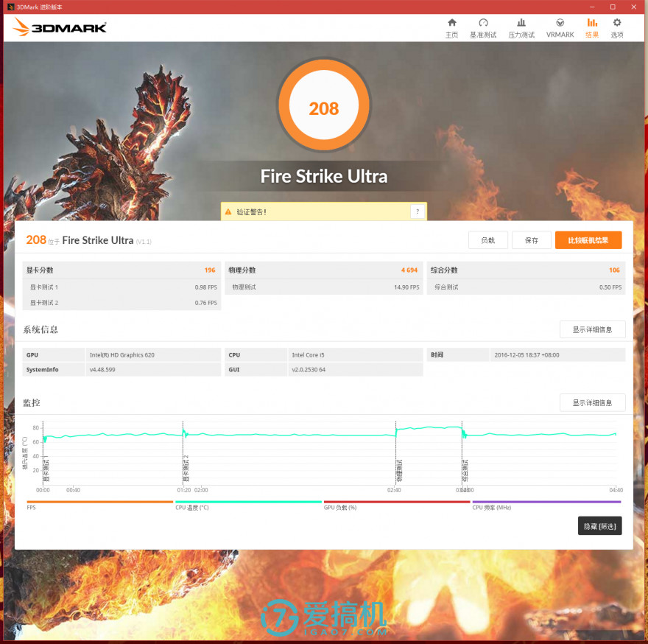Image resolution: width=648 pixels, height=644 pixels.
Task: Click the purple CPU 频率 color bar
Action: pyautogui.click(x=546, y=502)
